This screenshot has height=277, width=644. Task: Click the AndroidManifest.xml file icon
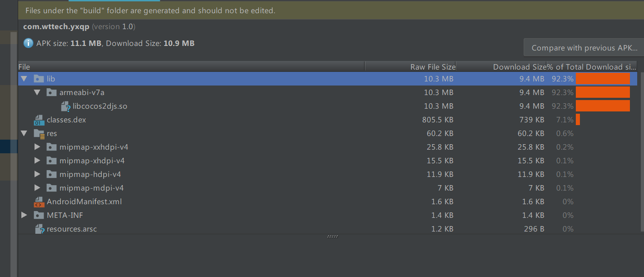(x=39, y=202)
